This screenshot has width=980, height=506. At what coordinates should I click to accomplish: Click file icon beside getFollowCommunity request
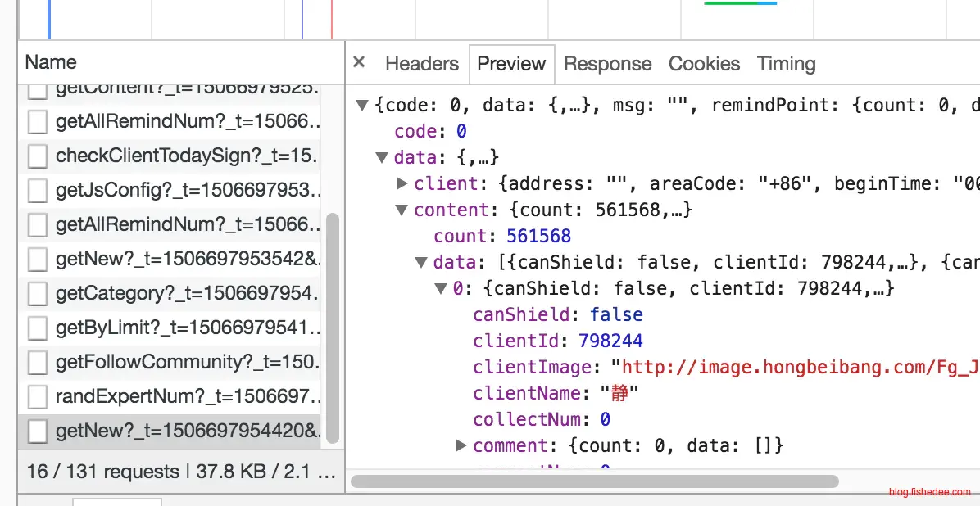click(x=38, y=363)
